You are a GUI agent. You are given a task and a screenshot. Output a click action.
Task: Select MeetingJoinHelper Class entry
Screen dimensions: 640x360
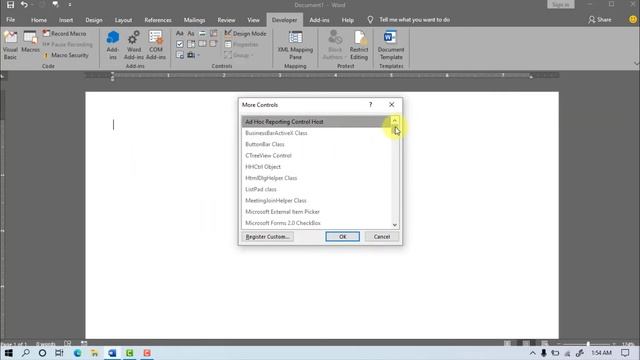point(316,200)
